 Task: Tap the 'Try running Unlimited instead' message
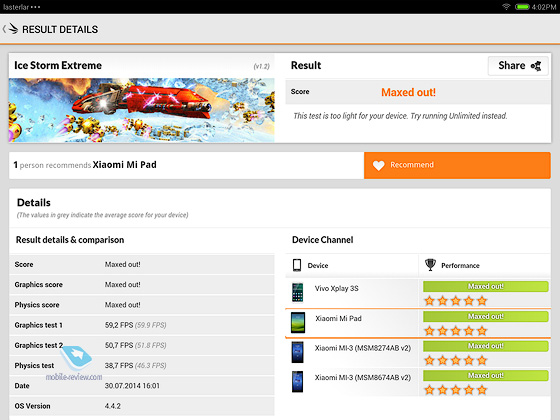pos(459,116)
